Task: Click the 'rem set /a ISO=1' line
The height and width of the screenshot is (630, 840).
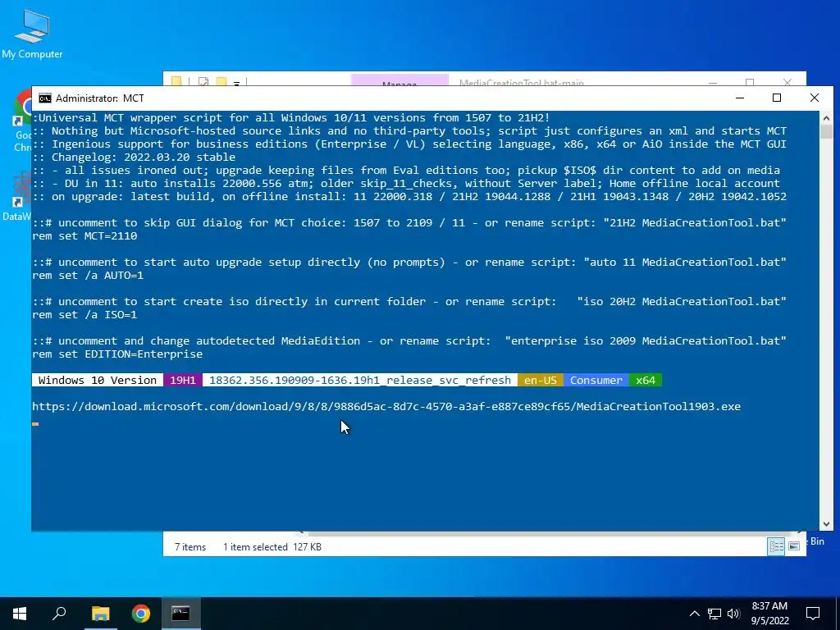Action: point(84,314)
